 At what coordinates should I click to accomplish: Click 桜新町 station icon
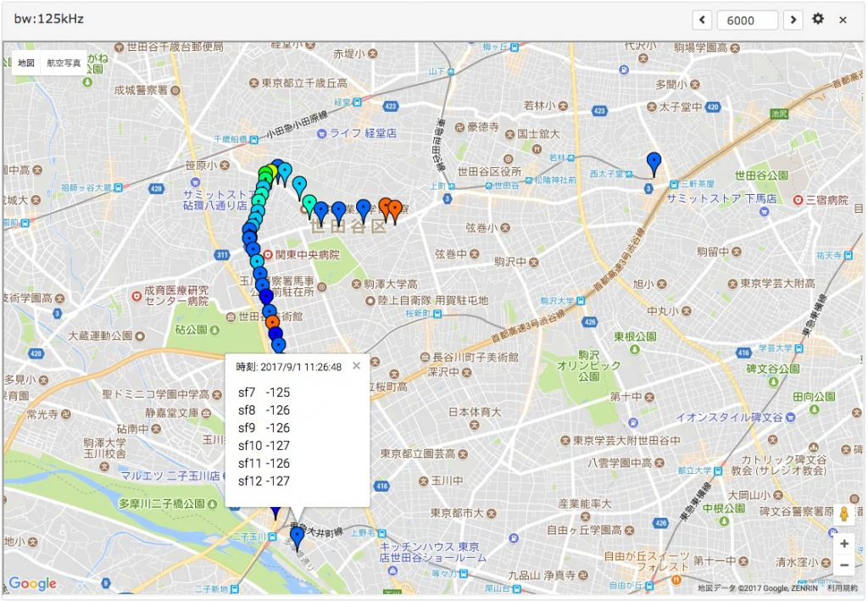click(437, 314)
